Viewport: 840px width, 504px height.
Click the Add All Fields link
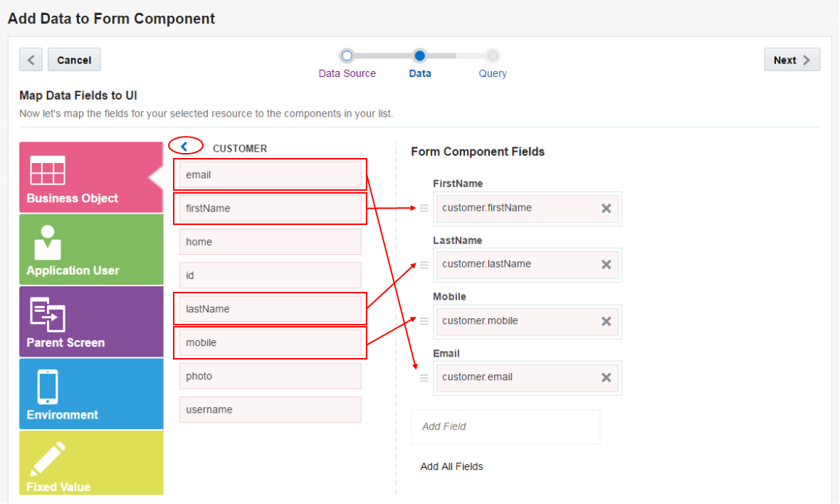tap(451, 466)
